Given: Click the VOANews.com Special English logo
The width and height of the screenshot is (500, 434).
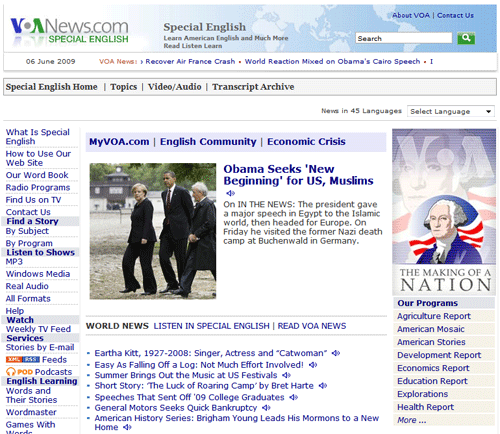Looking at the screenshot, I should tap(69, 31).
